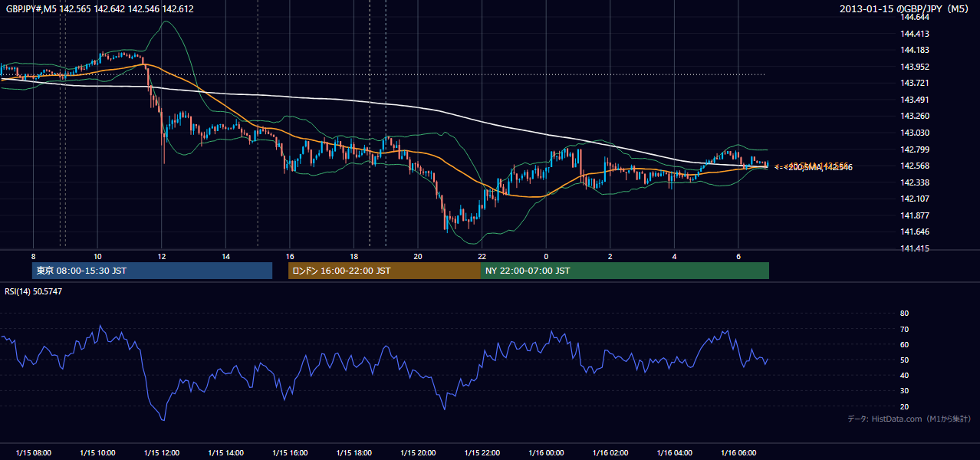The height and width of the screenshot is (460, 980).
Task: Click the 1/15 14:00 bottom time label
Action: (226, 453)
